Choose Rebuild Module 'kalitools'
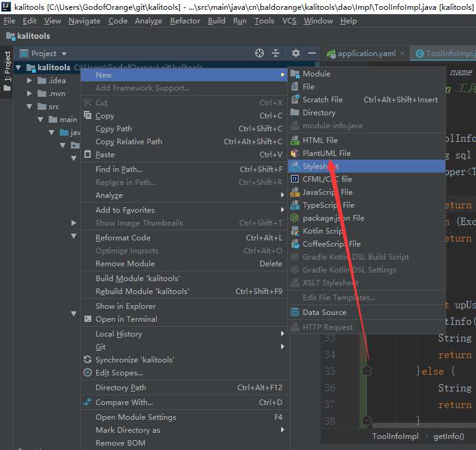This screenshot has height=450, width=476. coord(183,292)
